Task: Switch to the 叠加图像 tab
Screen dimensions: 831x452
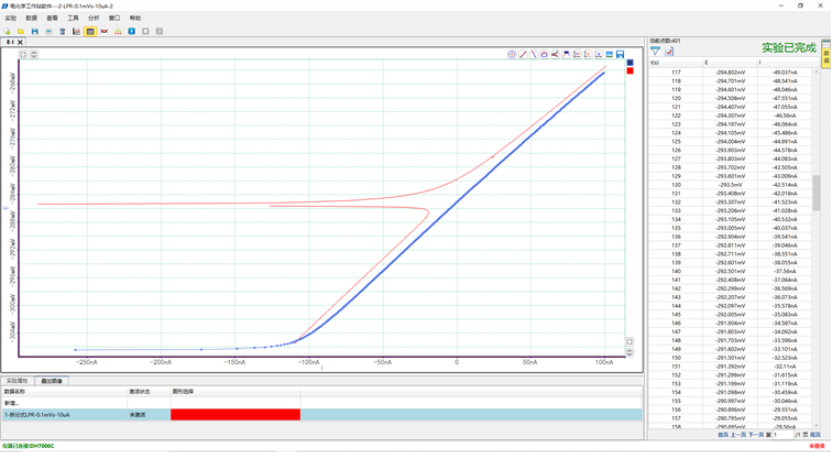Action: coord(51,381)
